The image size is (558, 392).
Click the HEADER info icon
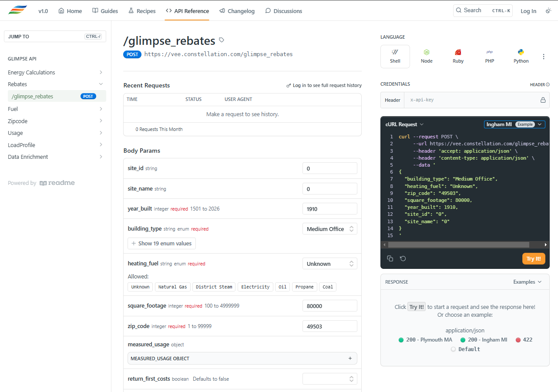click(548, 85)
